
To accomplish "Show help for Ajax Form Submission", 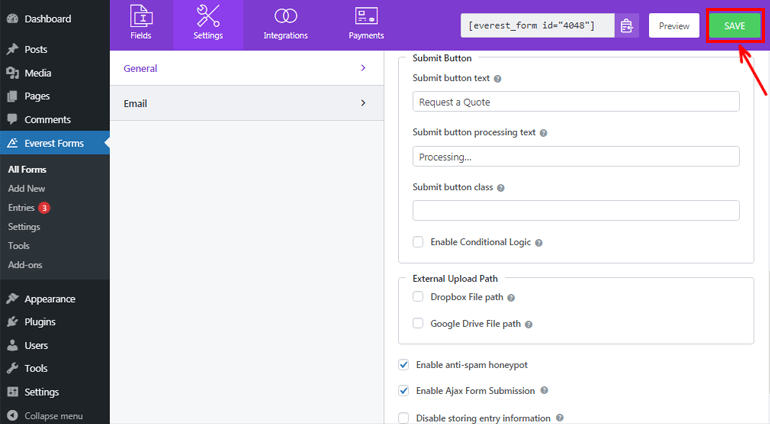I will 544,391.
